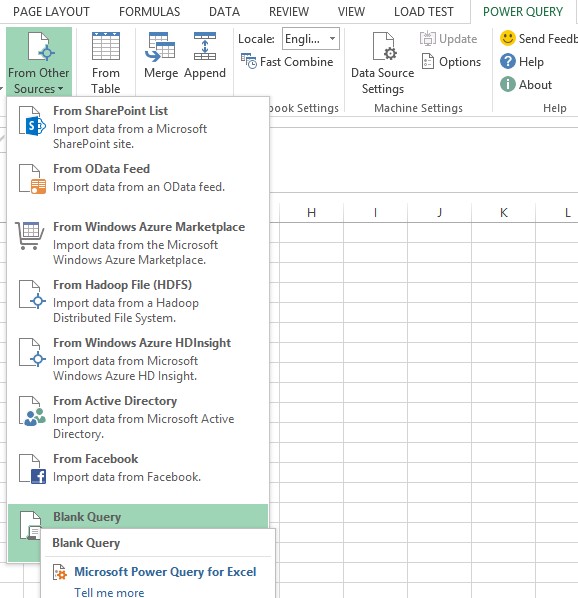This screenshot has width=578, height=598.
Task: Open the Locale combo box
Action: tap(311, 39)
